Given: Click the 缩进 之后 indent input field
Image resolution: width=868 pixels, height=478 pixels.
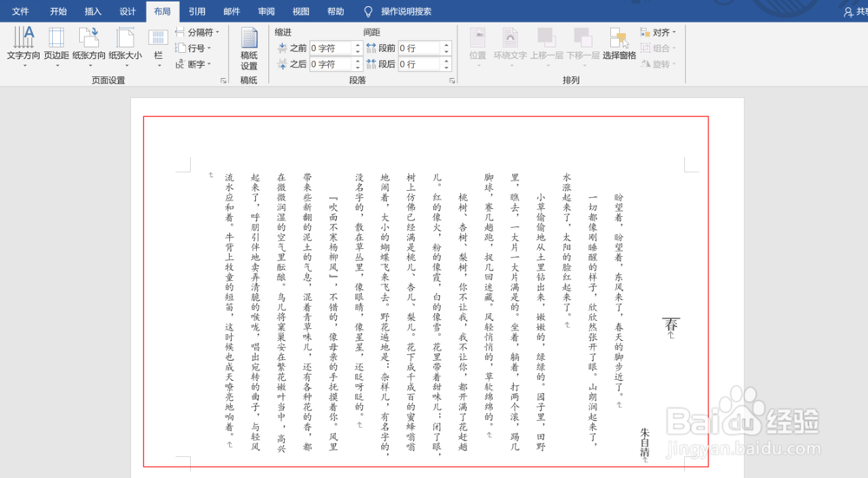Looking at the screenshot, I should pyautogui.click(x=331, y=64).
